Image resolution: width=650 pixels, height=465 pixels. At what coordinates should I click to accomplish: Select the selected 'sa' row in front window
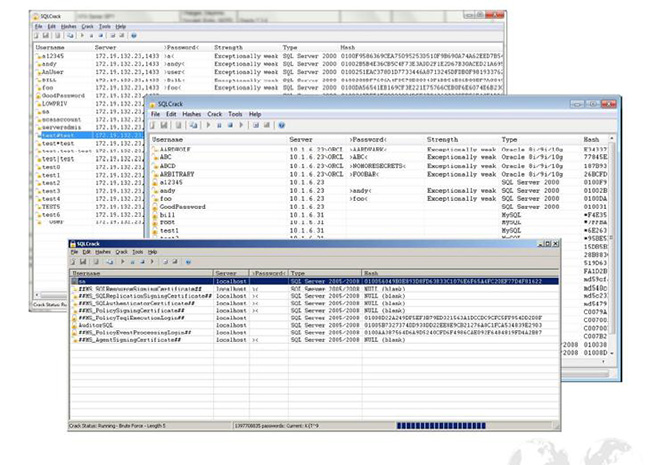point(314,281)
